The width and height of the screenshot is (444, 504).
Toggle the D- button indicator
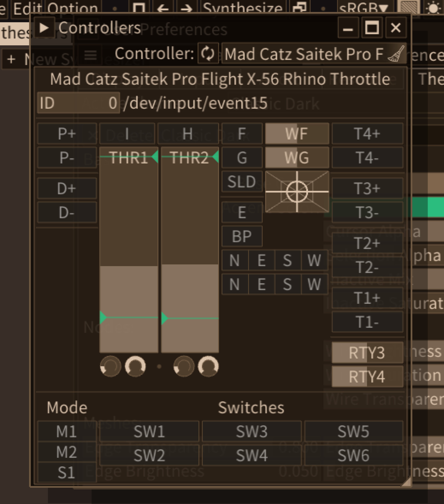[x=67, y=212]
